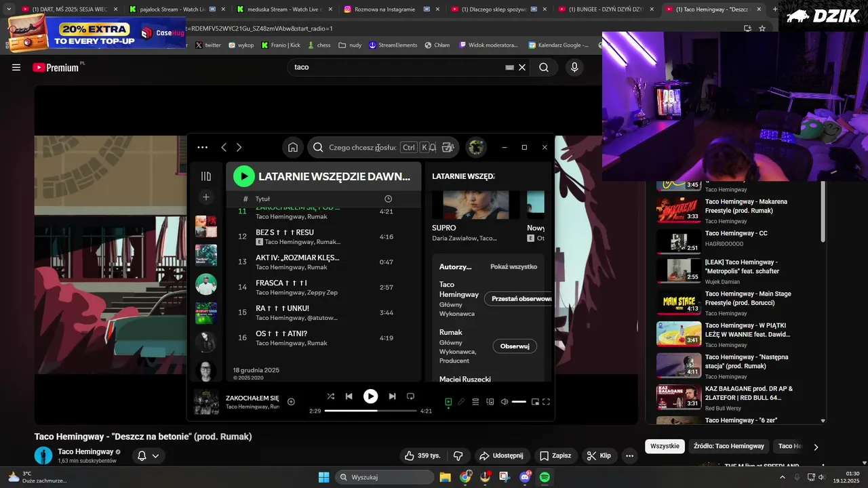Open Windows Start menu

tap(323, 477)
